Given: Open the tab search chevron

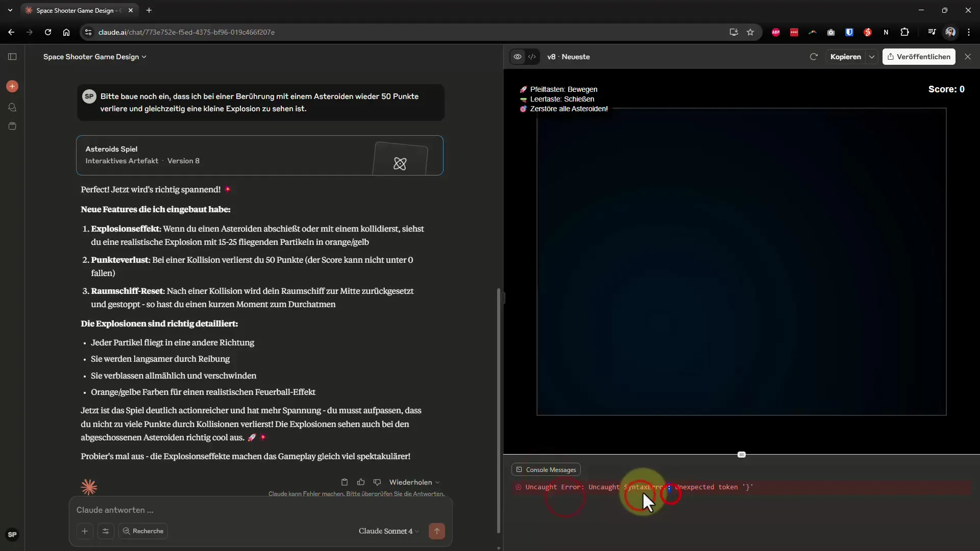Looking at the screenshot, I should 10,10.
